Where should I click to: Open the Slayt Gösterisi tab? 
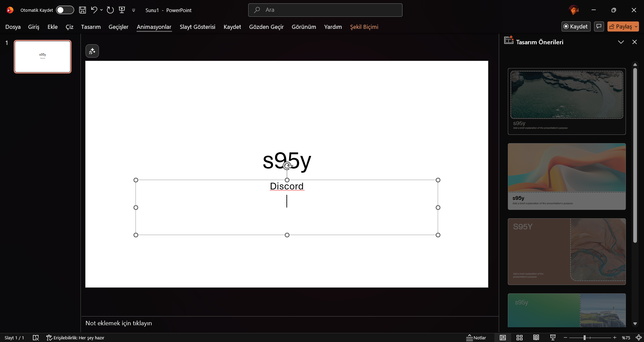coord(198,27)
